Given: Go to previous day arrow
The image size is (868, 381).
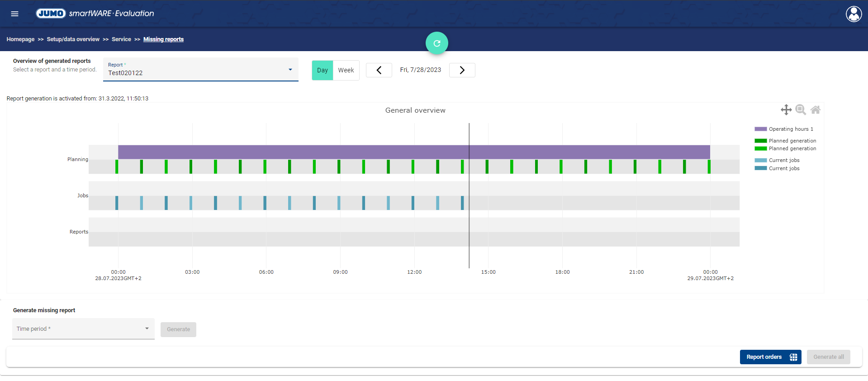Looking at the screenshot, I should pos(379,70).
